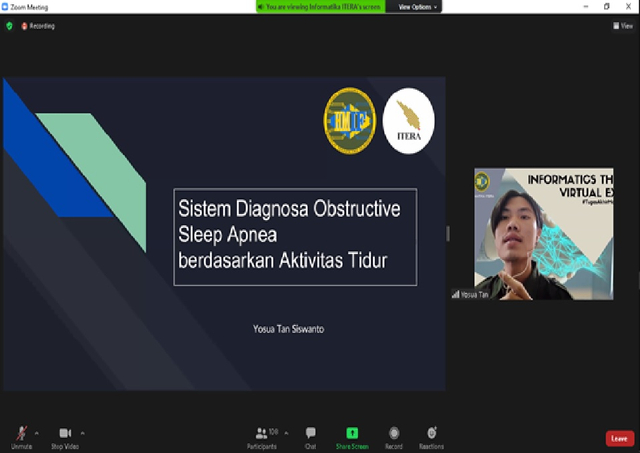The image size is (640, 453).
Task: Leave the meeting
Action: (x=620, y=439)
